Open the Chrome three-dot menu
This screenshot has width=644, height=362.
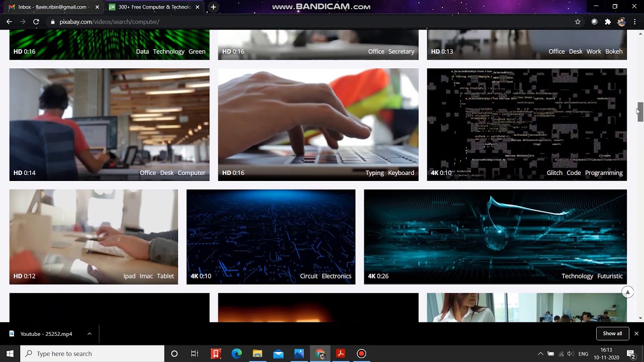point(635,22)
